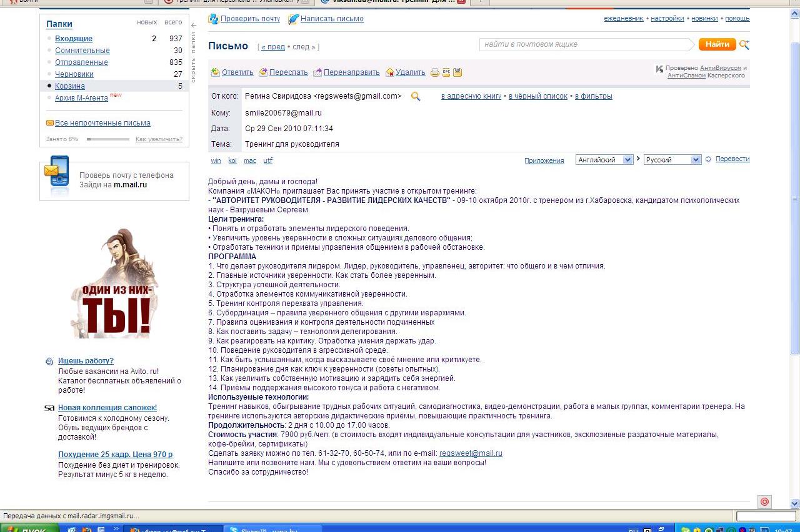Click the 'Один из них - ТЫ!' game banner

pos(114,283)
